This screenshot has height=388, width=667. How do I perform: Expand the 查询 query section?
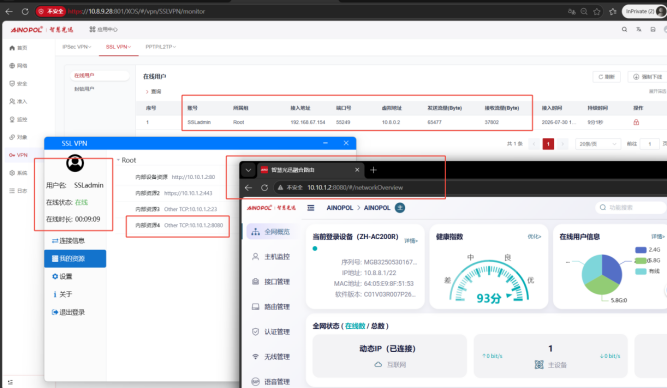(x=153, y=91)
